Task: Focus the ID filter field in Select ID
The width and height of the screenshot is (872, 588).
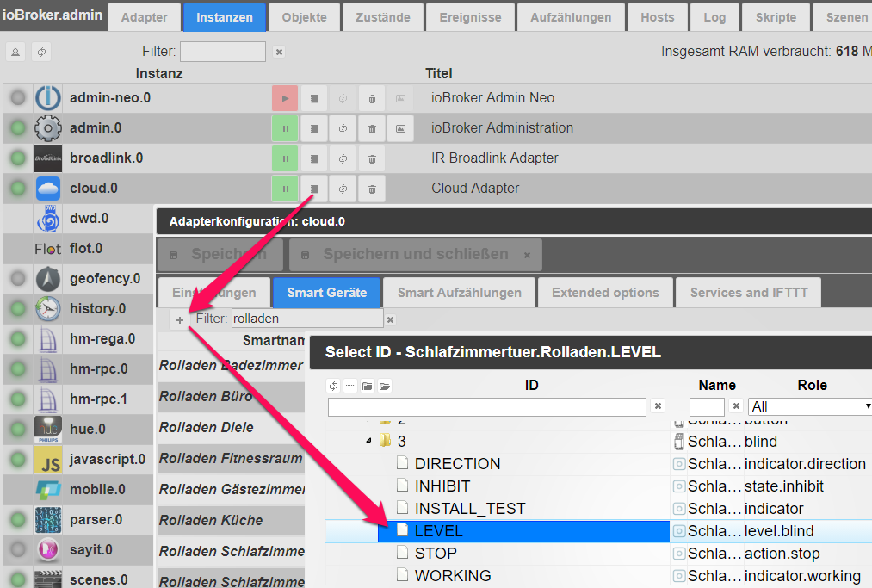Action: (x=487, y=406)
